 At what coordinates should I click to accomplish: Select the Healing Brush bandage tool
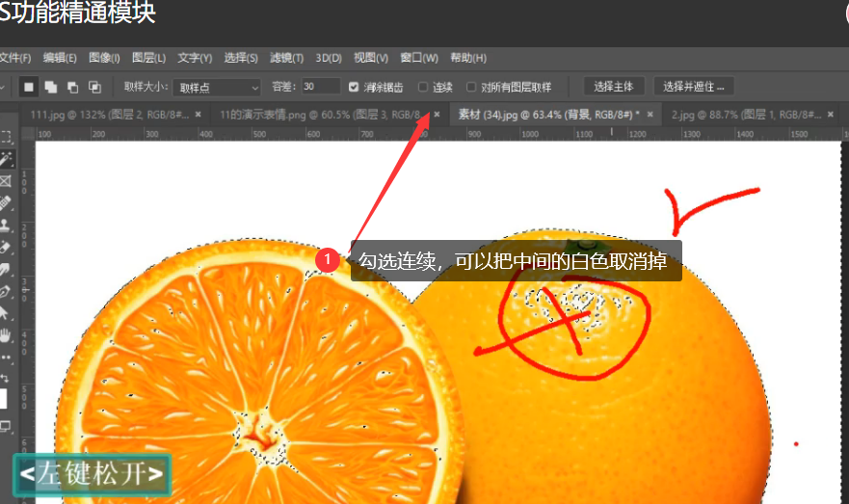pyautogui.click(x=6, y=203)
